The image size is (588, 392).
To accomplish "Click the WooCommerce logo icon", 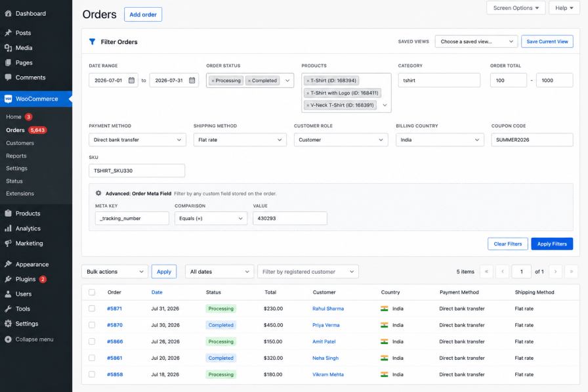I will click(x=9, y=99).
